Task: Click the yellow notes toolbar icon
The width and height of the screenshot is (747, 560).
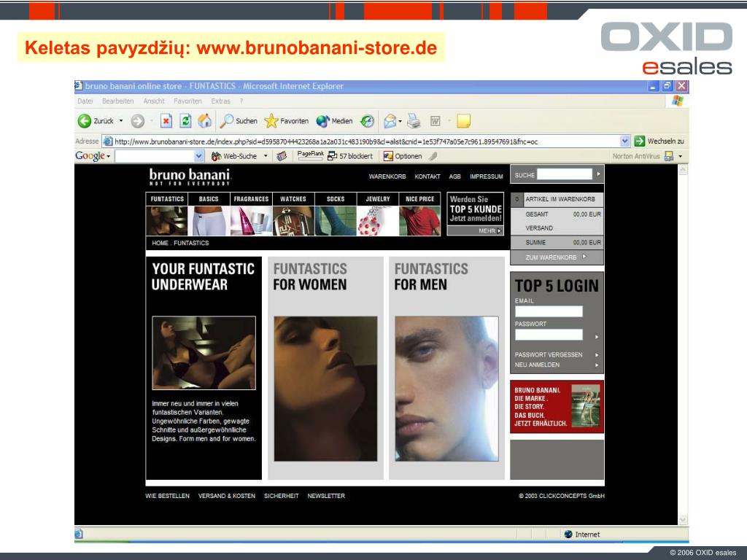Action: (463, 121)
